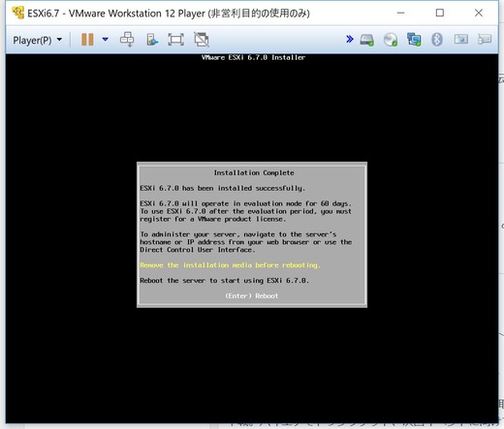The height and width of the screenshot is (429, 504).
Task: Open the Player(P) menu
Action: point(37,40)
